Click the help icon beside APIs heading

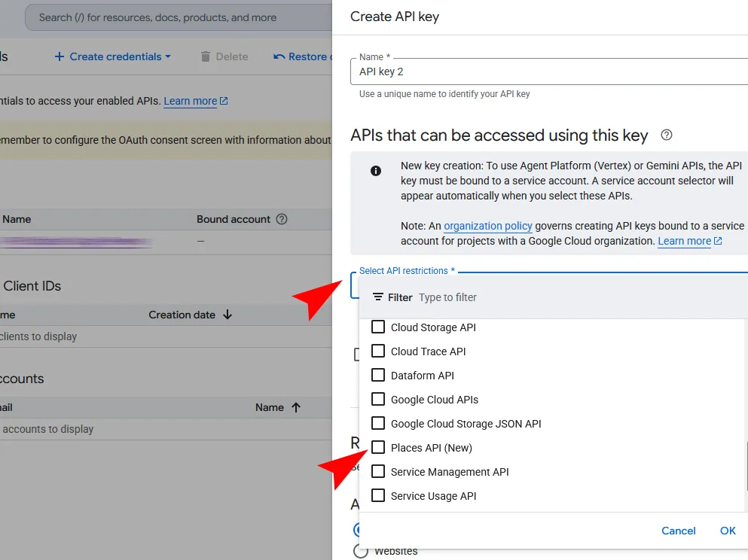(667, 135)
